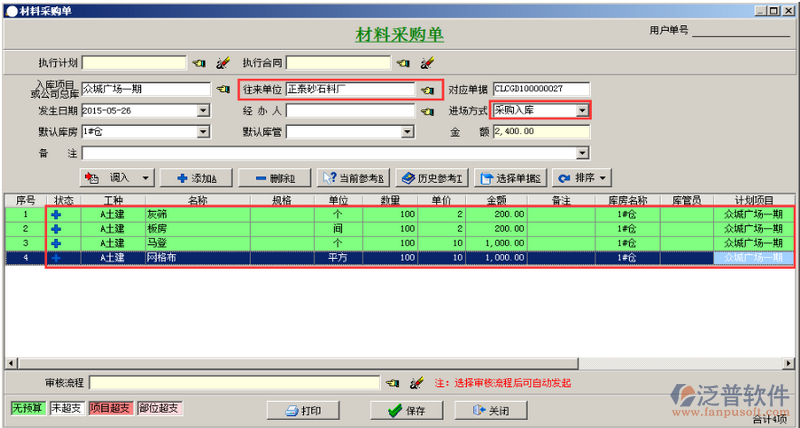800x428 pixels.
Task: Open lookup for 入库项目 field
Action: pyautogui.click(x=222, y=89)
